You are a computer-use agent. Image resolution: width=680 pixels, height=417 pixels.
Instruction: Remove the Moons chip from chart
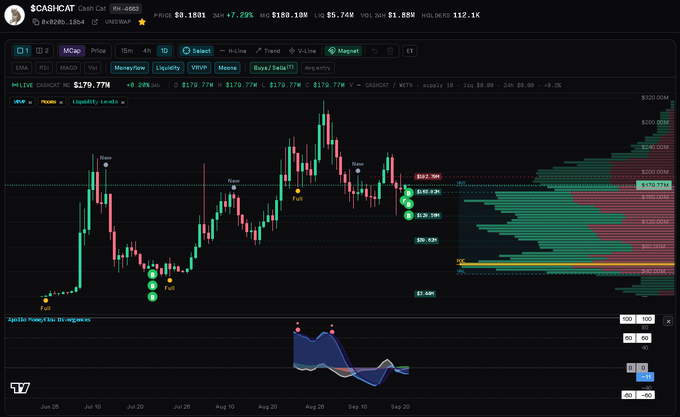[61, 102]
